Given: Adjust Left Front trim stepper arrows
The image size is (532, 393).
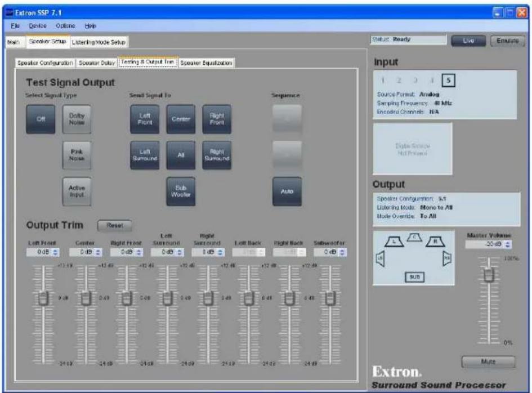Looking at the screenshot, I should [x=56, y=252].
